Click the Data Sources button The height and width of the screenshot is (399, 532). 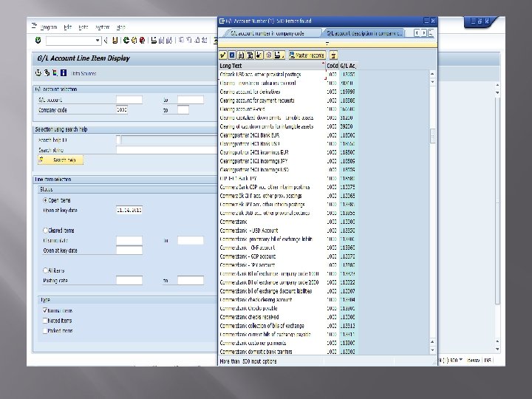click(x=83, y=73)
